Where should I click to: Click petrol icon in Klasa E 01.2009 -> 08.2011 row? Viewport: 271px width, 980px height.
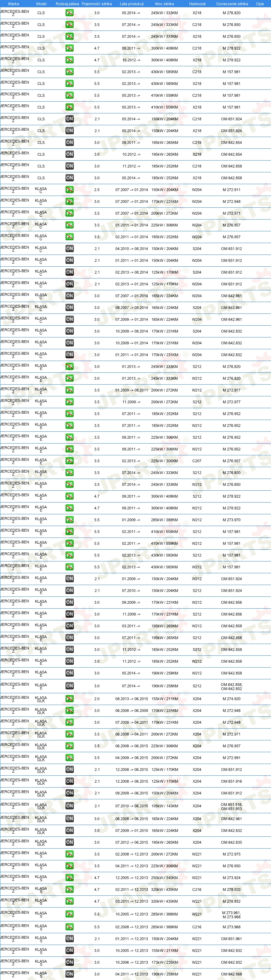pyautogui.click(x=70, y=390)
